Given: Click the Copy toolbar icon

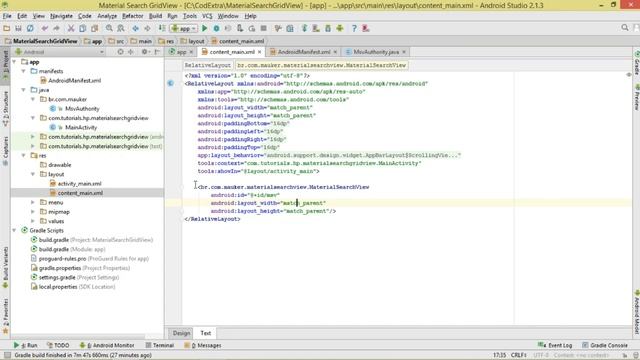Looking at the screenshot, I should pos(82,28).
